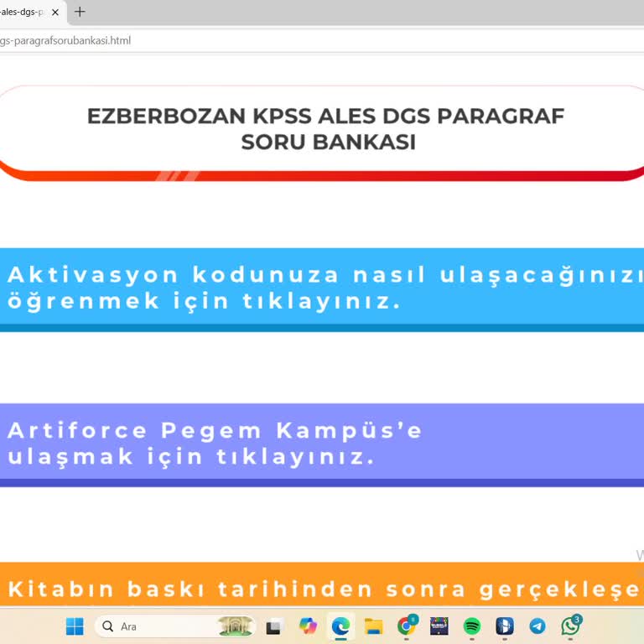
Task: Open Spotify from the taskbar
Action: pos(472,626)
